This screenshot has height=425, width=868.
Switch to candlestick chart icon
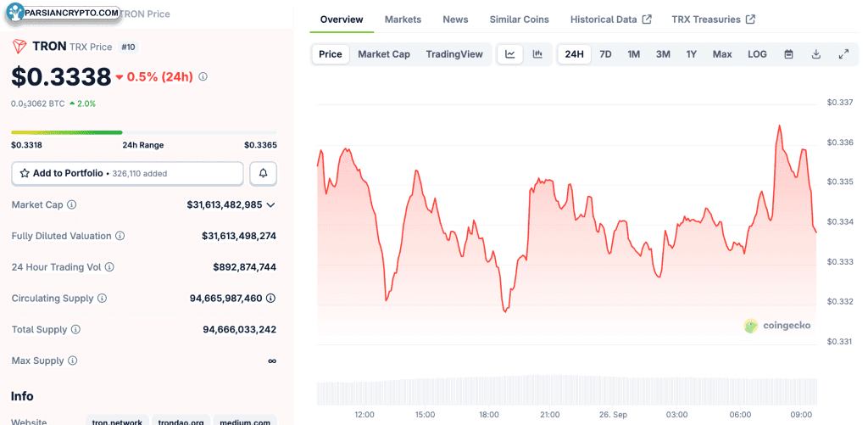pyautogui.click(x=537, y=54)
